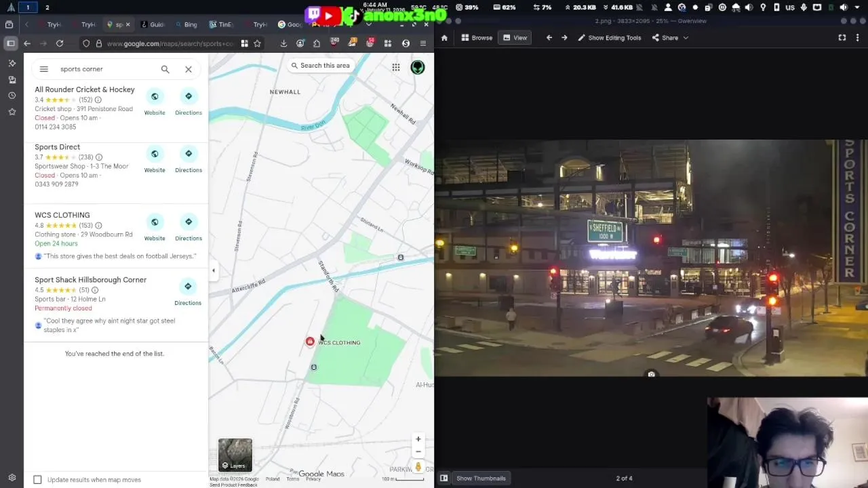Go to Gwenview home icon
Image resolution: width=868 pixels, height=488 pixels.
[444, 38]
